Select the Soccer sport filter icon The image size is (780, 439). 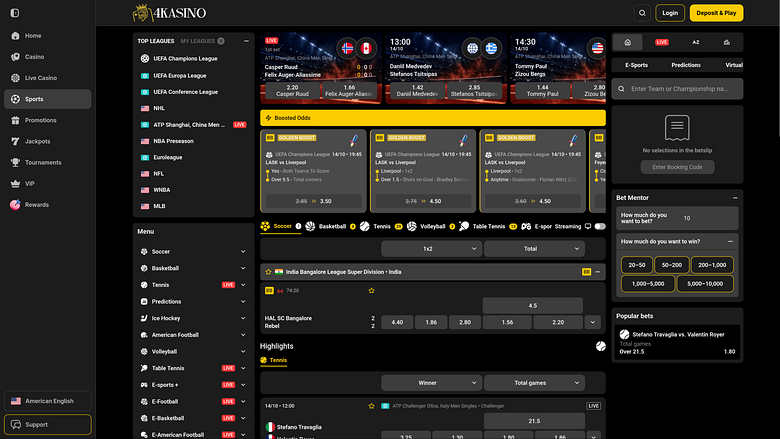pyautogui.click(x=265, y=226)
